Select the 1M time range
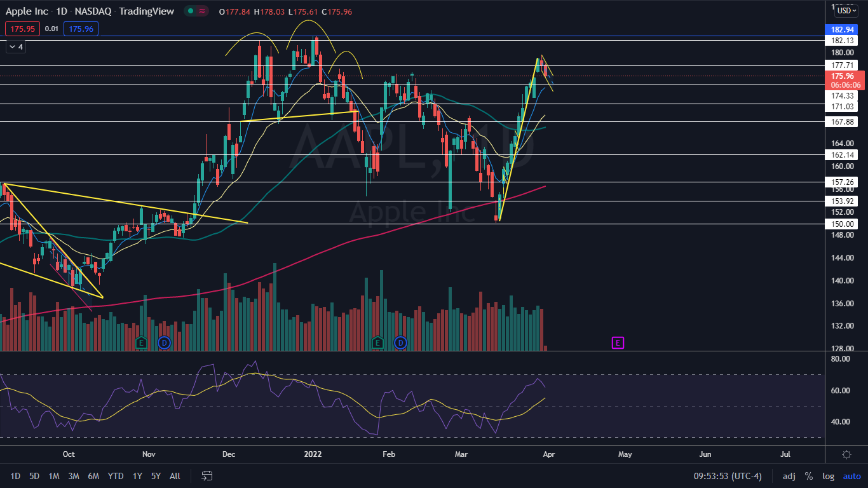This screenshot has width=868, height=488. pyautogui.click(x=54, y=476)
